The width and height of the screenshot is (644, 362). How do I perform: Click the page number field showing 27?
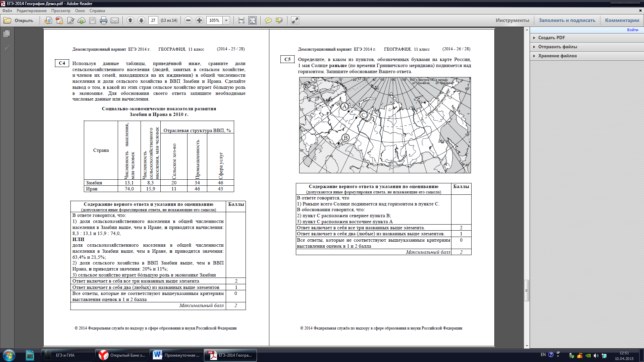coord(153,20)
